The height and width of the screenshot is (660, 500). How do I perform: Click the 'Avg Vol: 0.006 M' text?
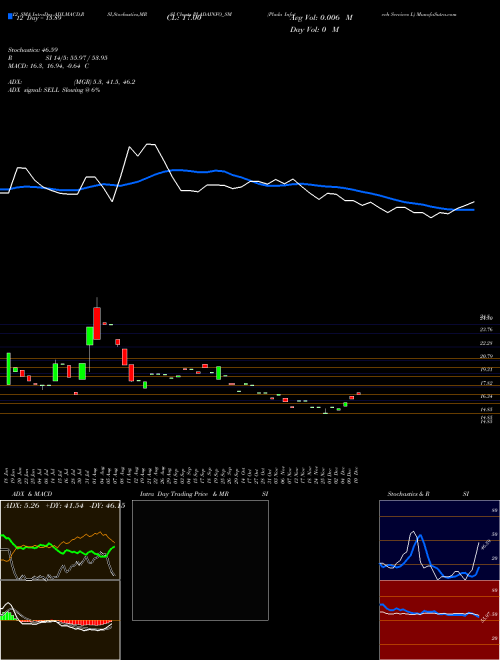click(321, 18)
